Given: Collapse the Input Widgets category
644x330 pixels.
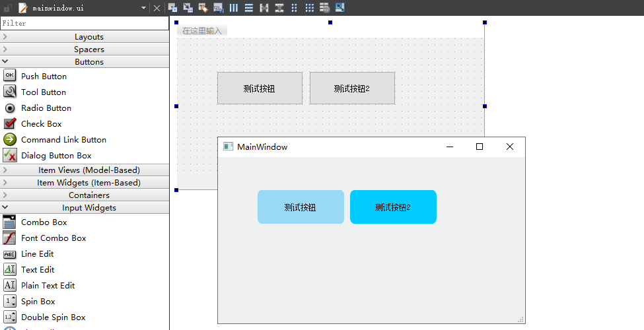Looking at the screenshot, I should point(85,208).
